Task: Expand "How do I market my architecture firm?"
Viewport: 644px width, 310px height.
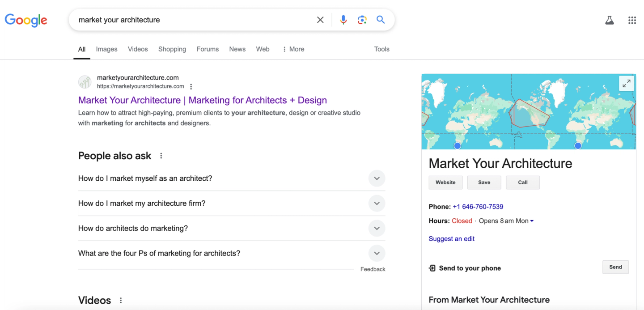Action: (232, 204)
